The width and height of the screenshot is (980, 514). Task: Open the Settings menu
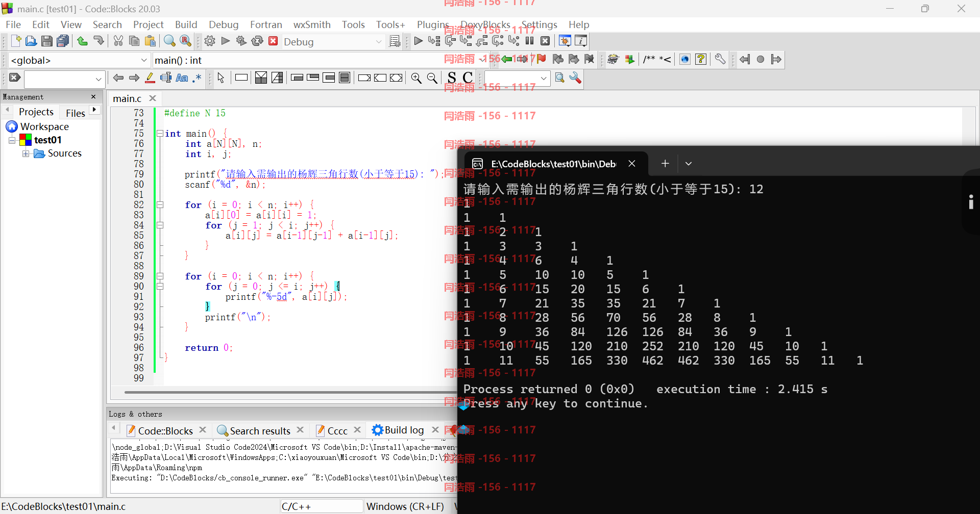[x=539, y=24]
